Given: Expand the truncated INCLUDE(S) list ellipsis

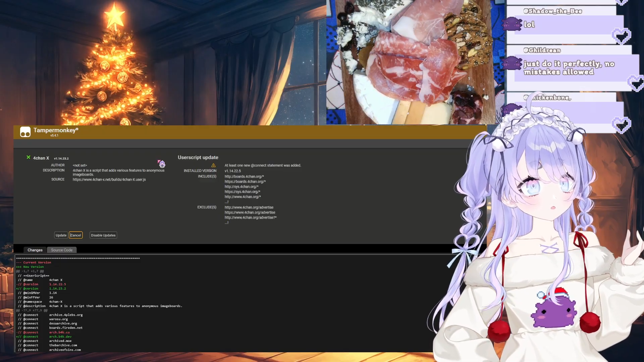Looking at the screenshot, I should tap(226, 202).
